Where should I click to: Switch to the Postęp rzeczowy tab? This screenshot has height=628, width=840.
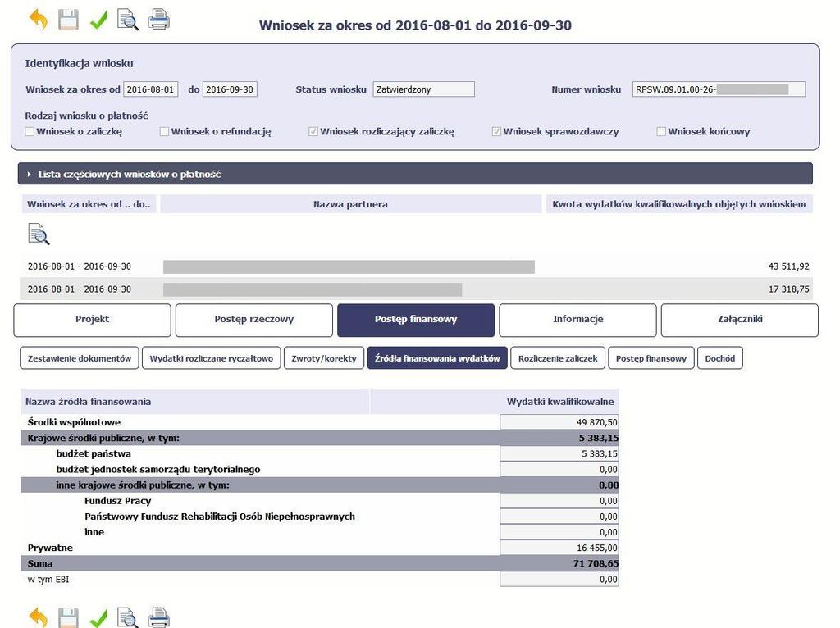tap(254, 320)
